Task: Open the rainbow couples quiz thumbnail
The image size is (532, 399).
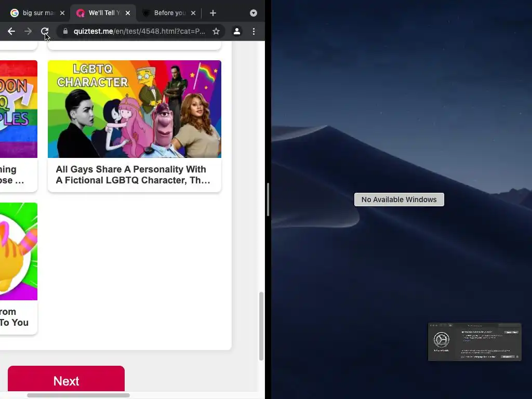Action: [19, 109]
